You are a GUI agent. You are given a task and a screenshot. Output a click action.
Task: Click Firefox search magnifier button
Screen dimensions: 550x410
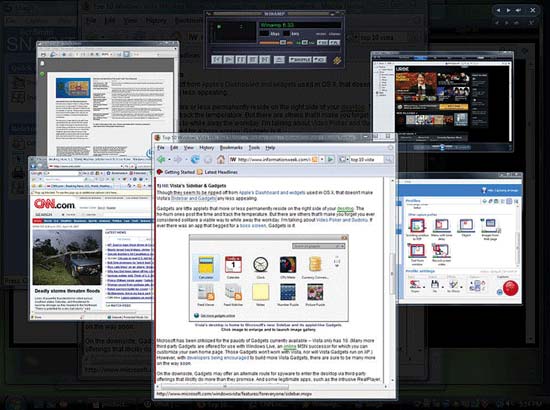(388, 160)
